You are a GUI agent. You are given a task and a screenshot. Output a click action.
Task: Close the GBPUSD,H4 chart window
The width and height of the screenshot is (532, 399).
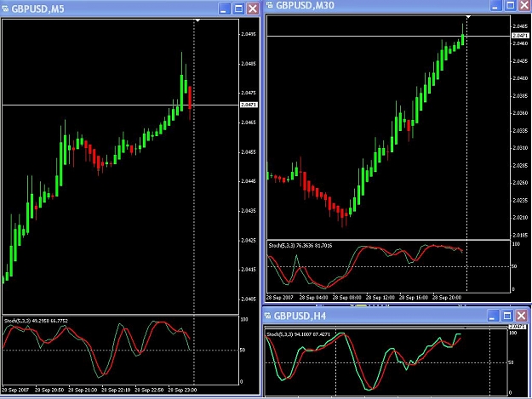click(522, 316)
